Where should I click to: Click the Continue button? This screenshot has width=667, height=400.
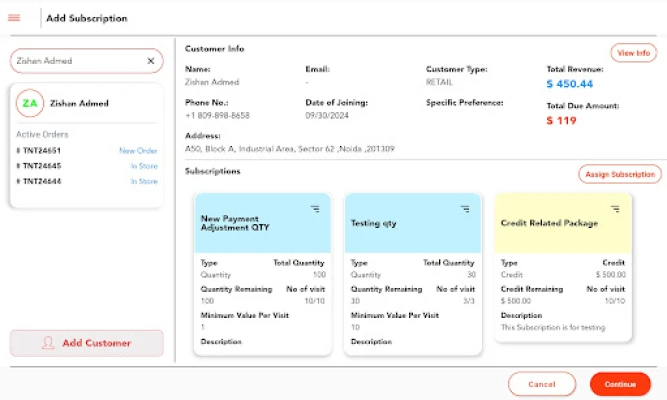[620, 384]
